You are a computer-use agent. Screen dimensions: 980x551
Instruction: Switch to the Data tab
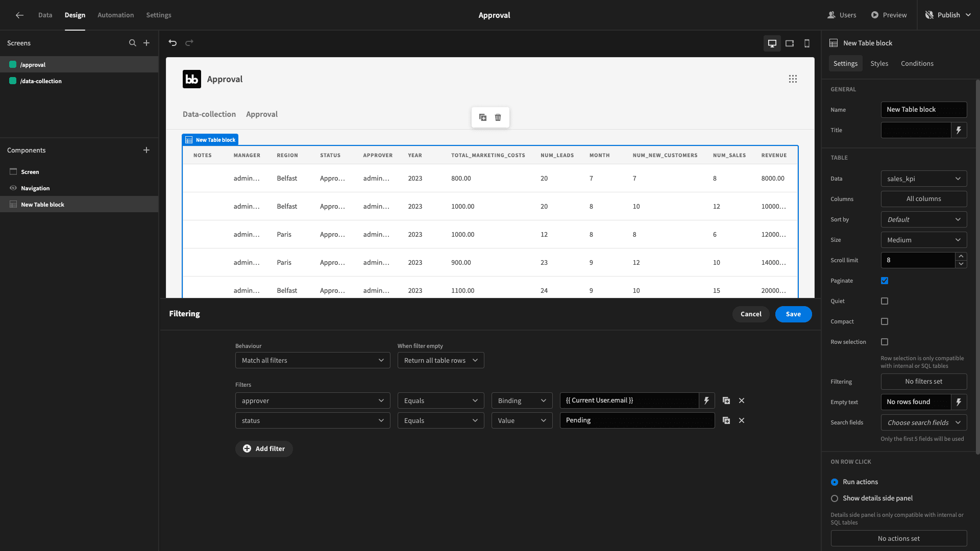pos(45,15)
